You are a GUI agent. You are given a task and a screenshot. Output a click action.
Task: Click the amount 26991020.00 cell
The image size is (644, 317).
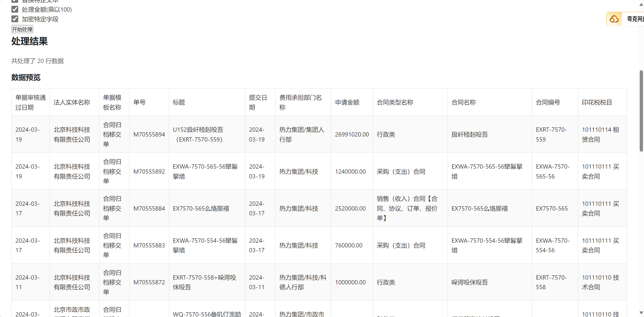pos(352,134)
